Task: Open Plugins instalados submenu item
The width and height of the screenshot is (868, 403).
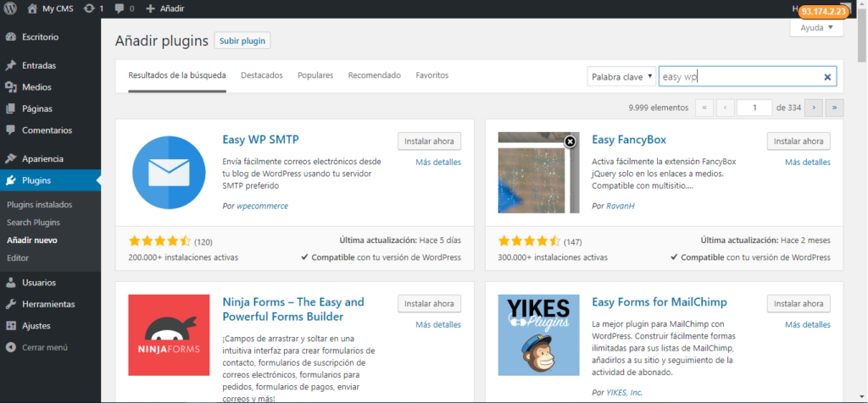Action: (39, 205)
